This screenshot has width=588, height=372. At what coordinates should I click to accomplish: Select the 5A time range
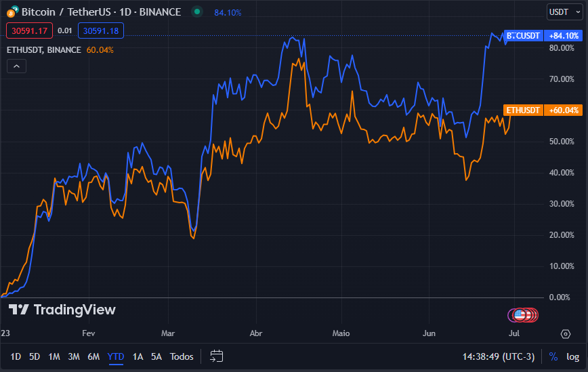[x=156, y=356]
